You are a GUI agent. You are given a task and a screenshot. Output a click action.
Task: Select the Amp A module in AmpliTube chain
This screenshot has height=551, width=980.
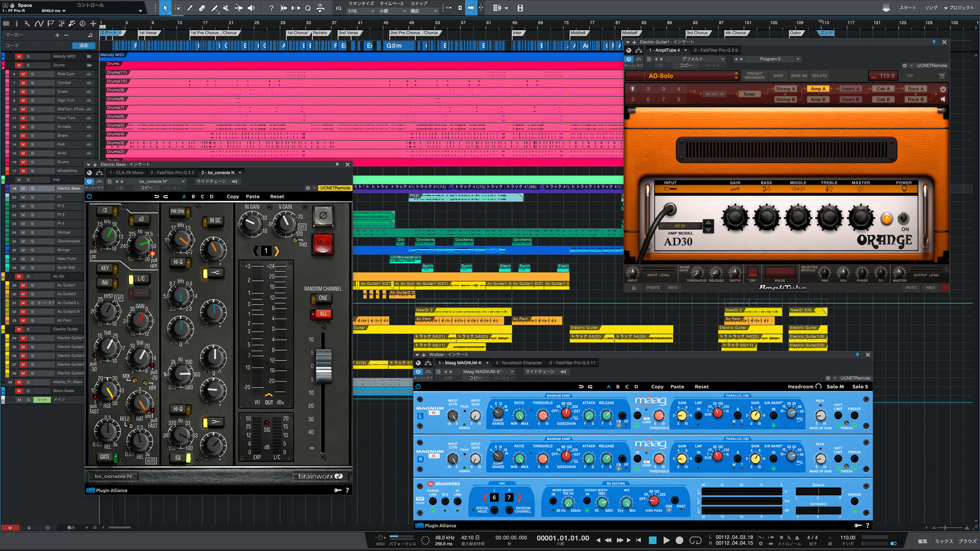click(x=818, y=89)
